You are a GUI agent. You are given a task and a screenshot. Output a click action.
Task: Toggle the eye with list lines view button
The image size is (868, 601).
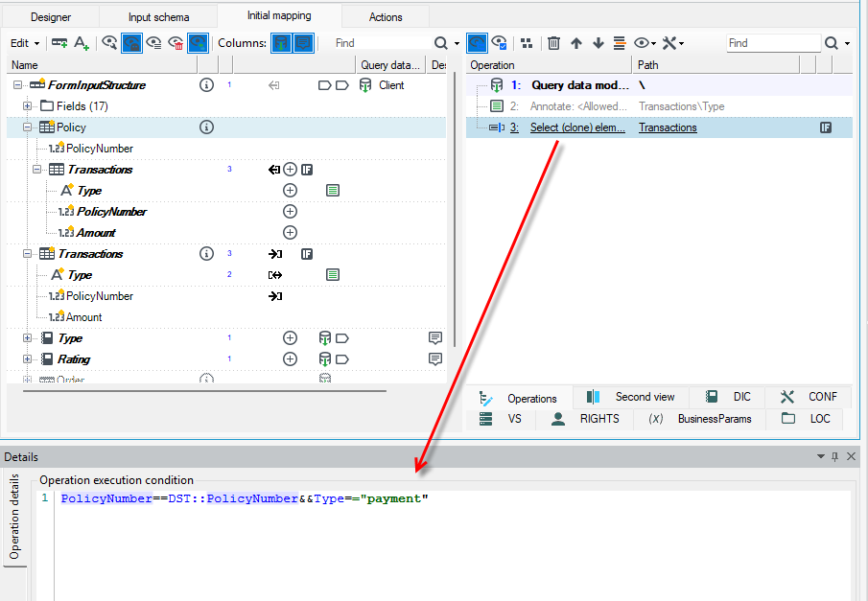click(x=153, y=42)
